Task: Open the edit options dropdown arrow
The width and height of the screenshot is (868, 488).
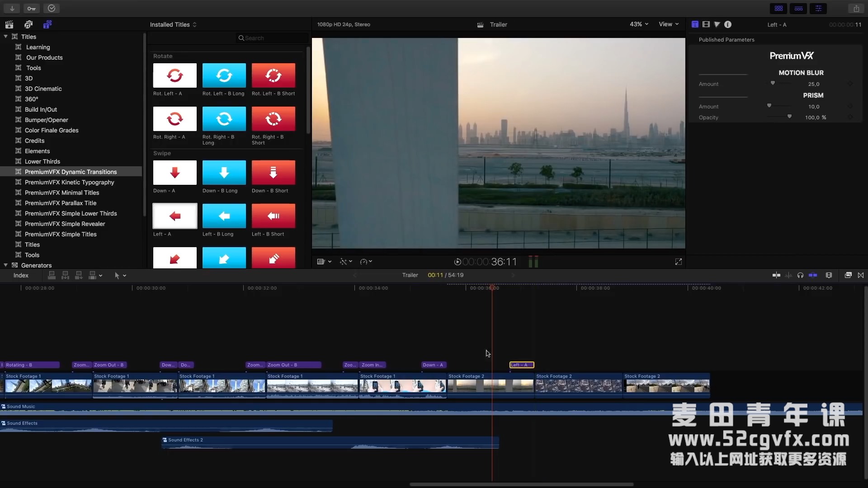Action: (100, 276)
